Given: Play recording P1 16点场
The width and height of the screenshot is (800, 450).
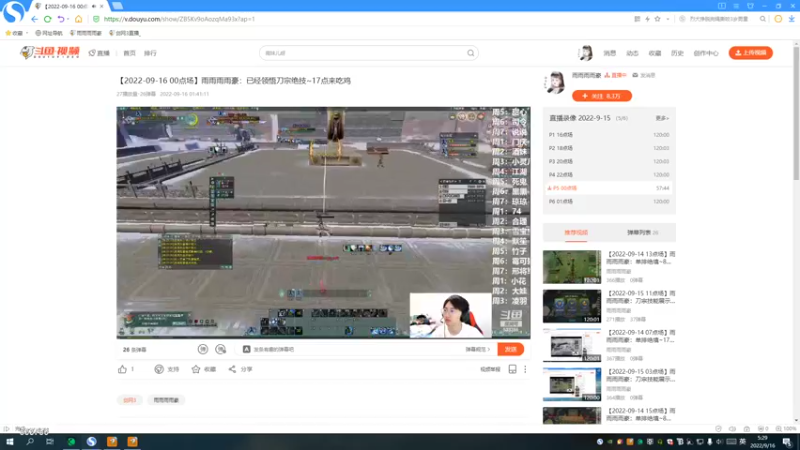Looking at the screenshot, I should pos(609,135).
